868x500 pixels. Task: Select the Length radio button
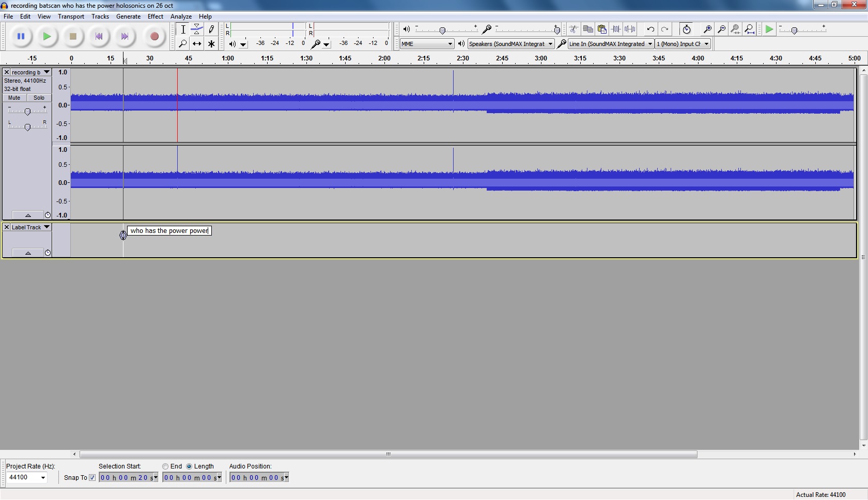(189, 466)
